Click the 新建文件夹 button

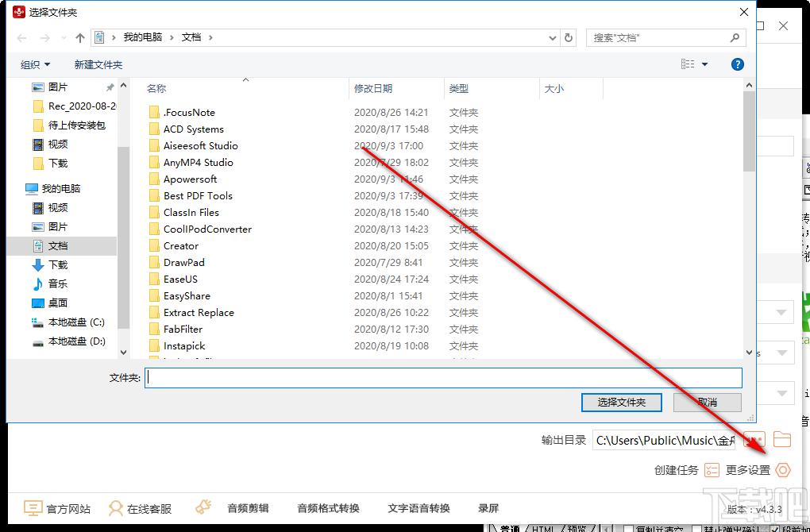[x=98, y=64]
